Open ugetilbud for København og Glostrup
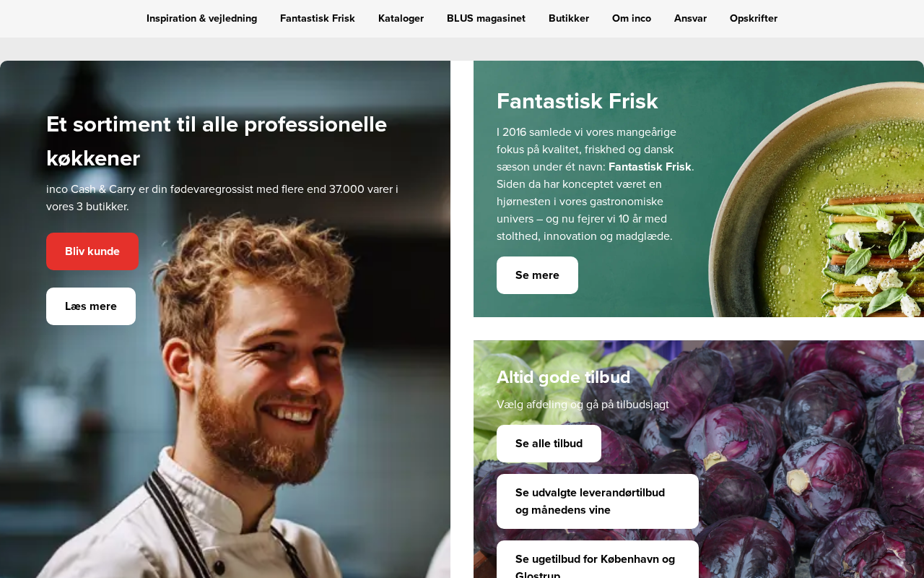Viewport: 924px width, 578px height. click(x=598, y=560)
